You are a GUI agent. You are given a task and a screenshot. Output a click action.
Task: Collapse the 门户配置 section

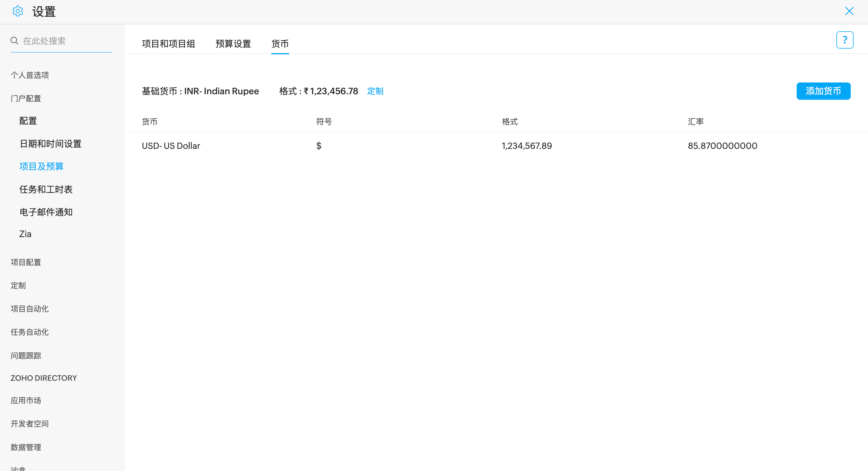coord(26,99)
